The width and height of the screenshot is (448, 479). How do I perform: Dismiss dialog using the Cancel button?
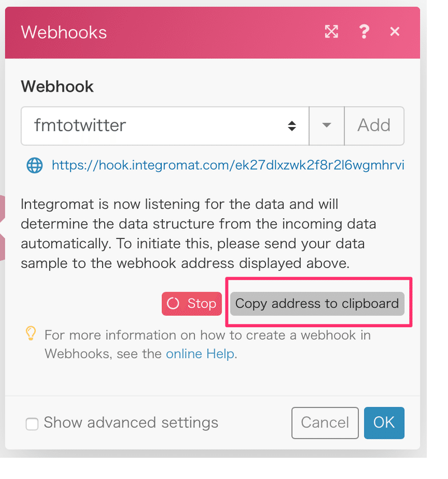[x=325, y=422]
